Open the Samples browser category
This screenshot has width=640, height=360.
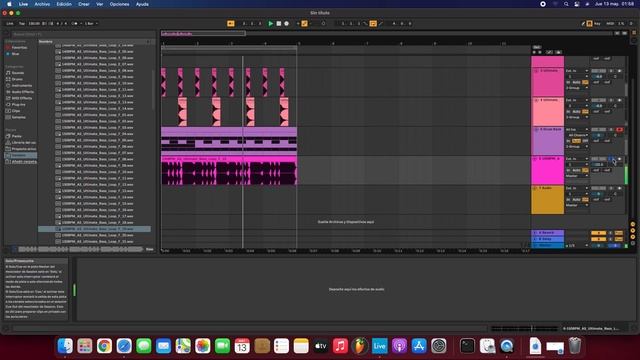(x=16, y=117)
